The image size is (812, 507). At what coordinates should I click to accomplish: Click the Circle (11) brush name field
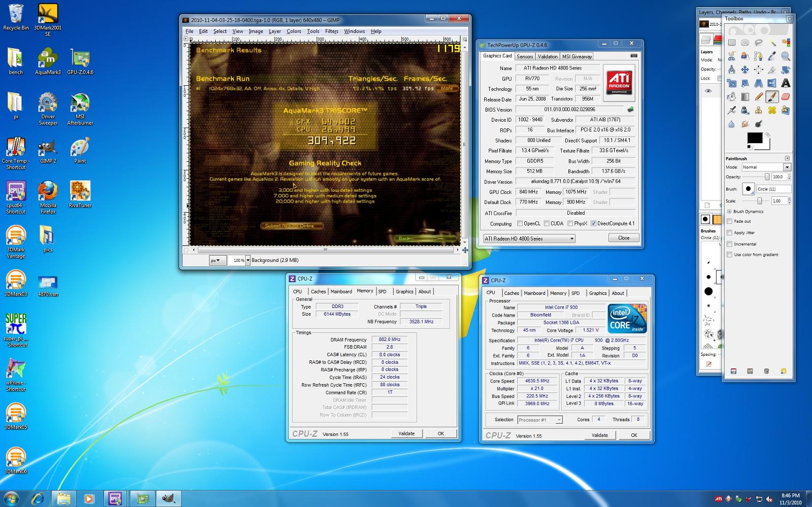pyautogui.click(x=773, y=189)
